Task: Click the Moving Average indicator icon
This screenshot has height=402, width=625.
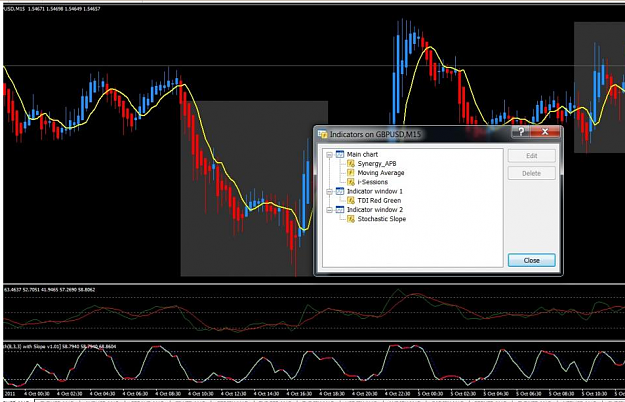Action: click(351, 173)
